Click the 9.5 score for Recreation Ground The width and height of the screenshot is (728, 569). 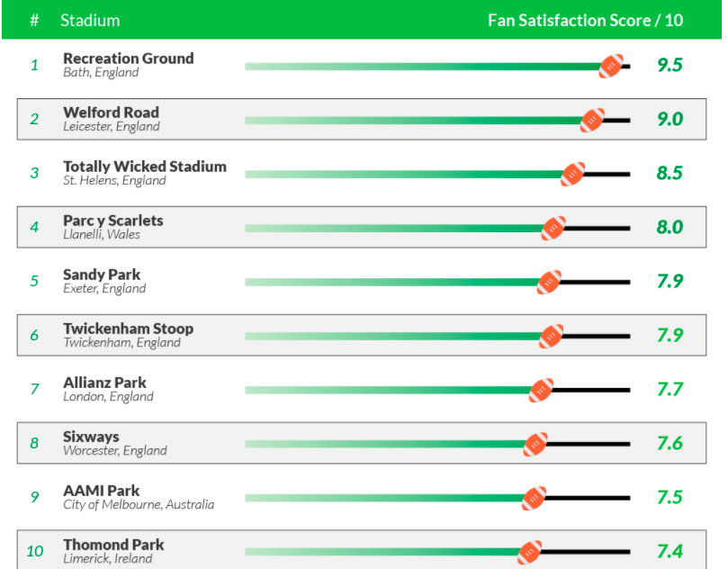pyautogui.click(x=670, y=65)
